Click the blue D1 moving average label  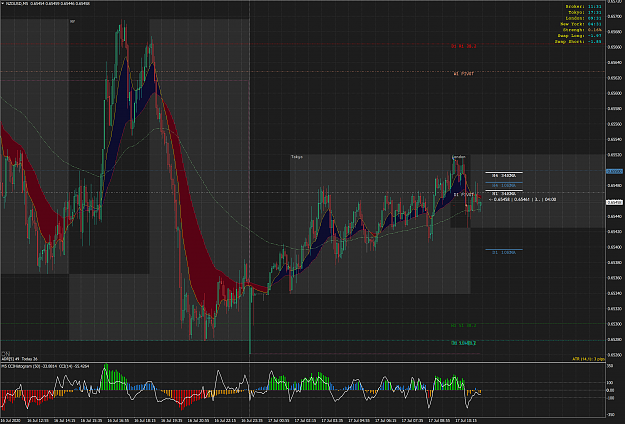pyautogui.click(x=504, y=253)
